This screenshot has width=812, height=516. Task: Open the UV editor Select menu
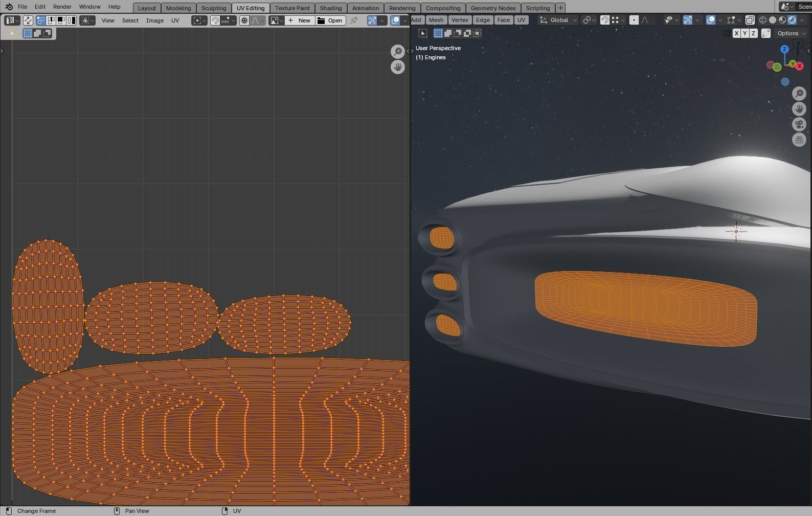coord(130,20)
